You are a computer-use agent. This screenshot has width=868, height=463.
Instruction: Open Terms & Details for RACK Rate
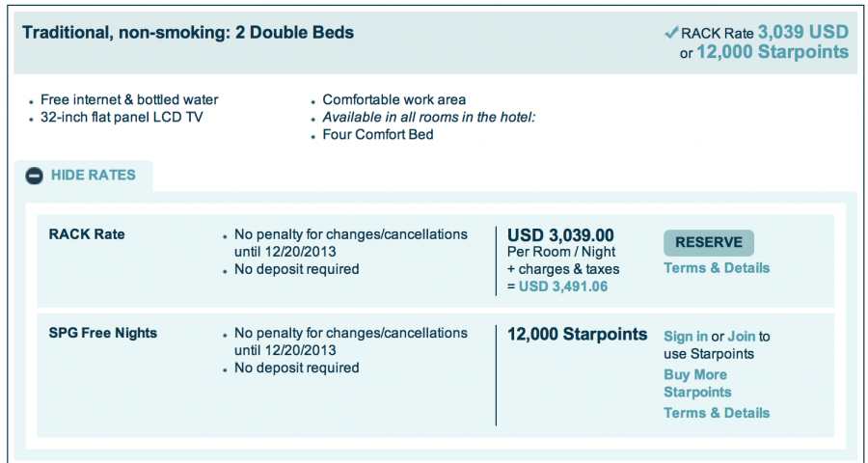(x=717, y=267)
